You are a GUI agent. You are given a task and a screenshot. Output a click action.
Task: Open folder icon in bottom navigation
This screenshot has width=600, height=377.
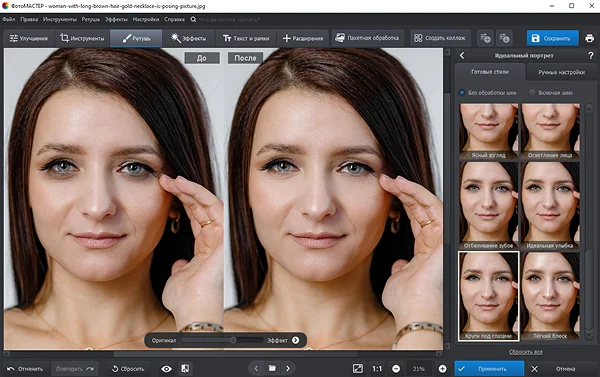[x=272, y=368]
